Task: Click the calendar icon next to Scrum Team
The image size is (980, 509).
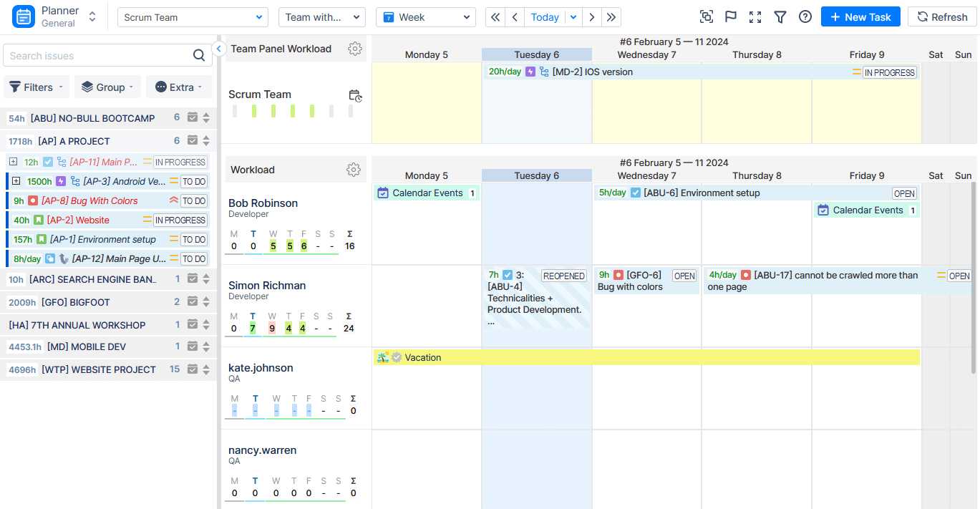Action: pyautogui.click(x=355, y=95)
